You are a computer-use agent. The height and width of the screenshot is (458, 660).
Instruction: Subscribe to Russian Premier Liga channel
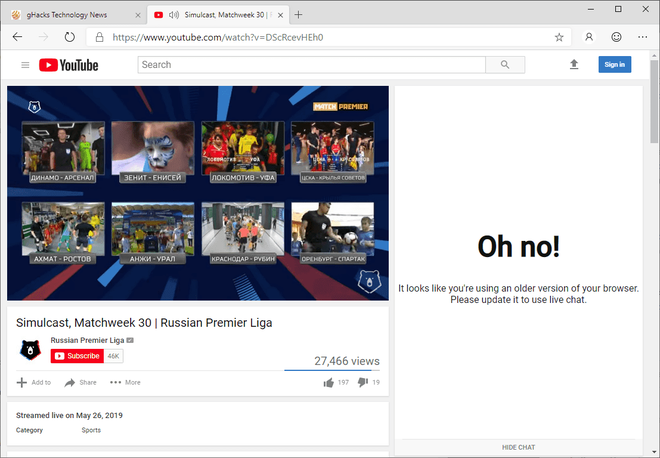pos(77,355)
